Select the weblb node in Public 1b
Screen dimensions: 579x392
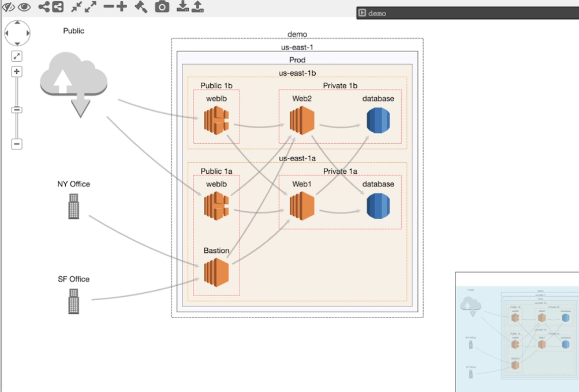tap(216, 120)
